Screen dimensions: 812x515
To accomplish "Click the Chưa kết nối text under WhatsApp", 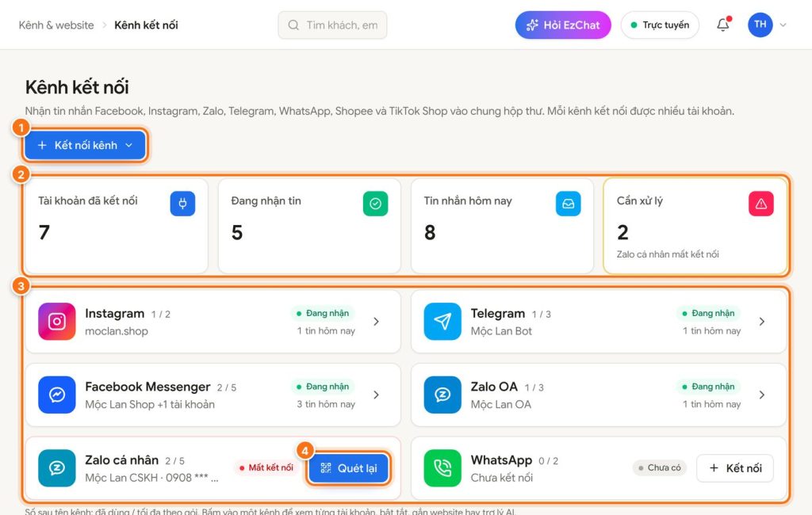I will pyautogui.click(x=501, y=479).
